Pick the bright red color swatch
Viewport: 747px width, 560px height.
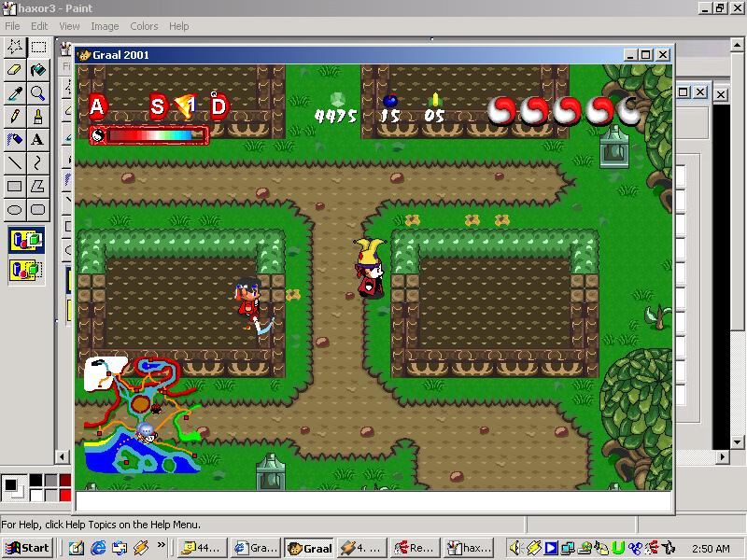[x=65, y=496]
